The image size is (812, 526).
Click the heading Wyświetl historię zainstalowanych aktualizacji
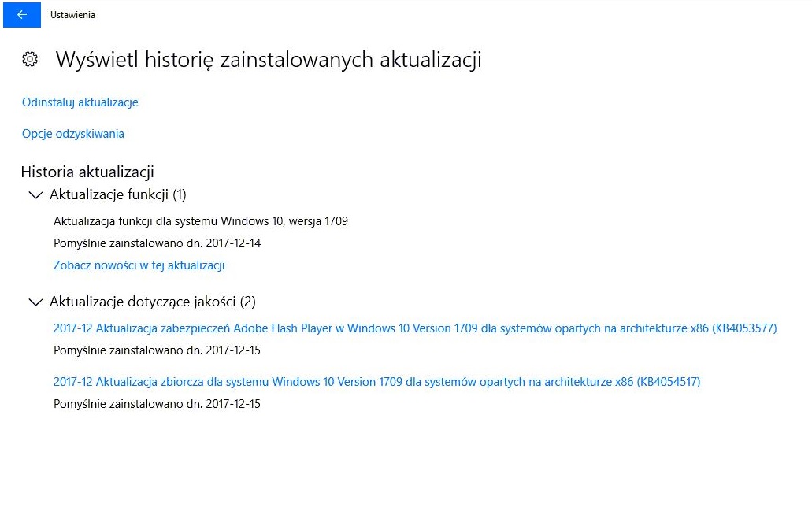coord(269,60)
